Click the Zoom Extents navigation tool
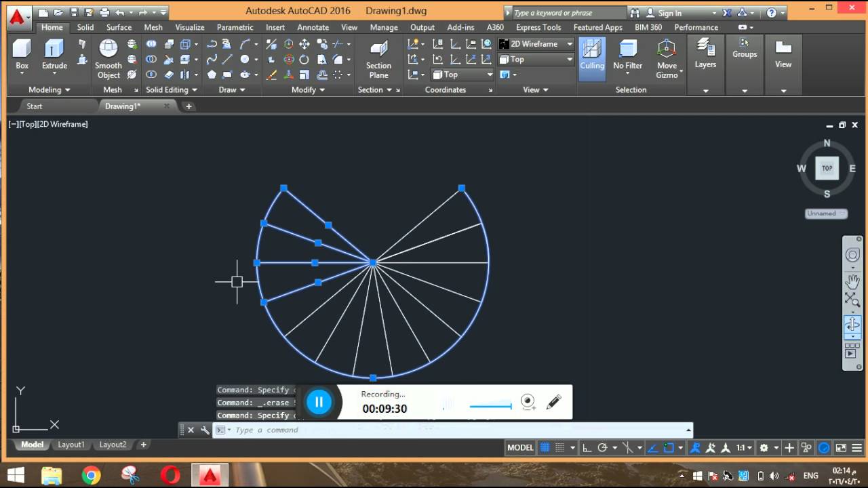 coord(852,300)
